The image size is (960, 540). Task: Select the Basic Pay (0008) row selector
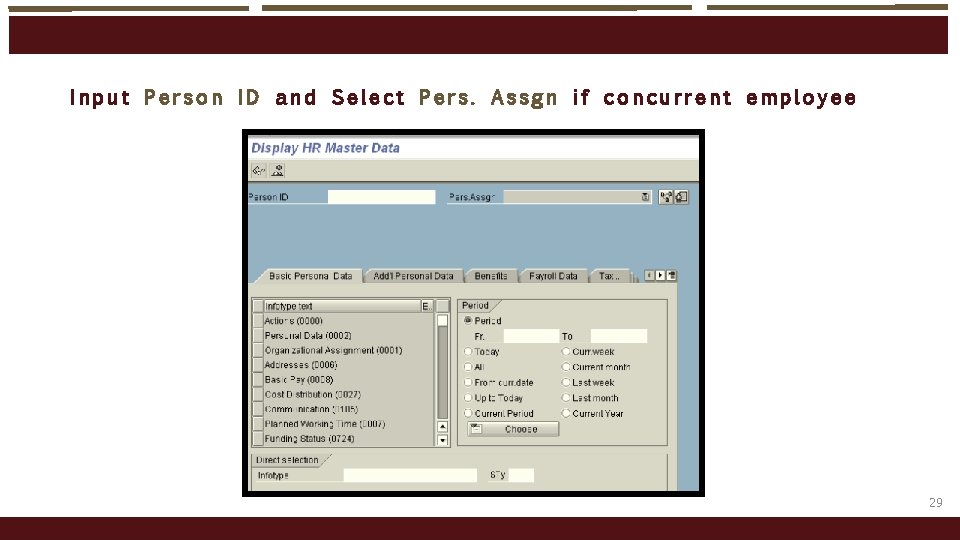pyautogui.click(x=258, y=380)
